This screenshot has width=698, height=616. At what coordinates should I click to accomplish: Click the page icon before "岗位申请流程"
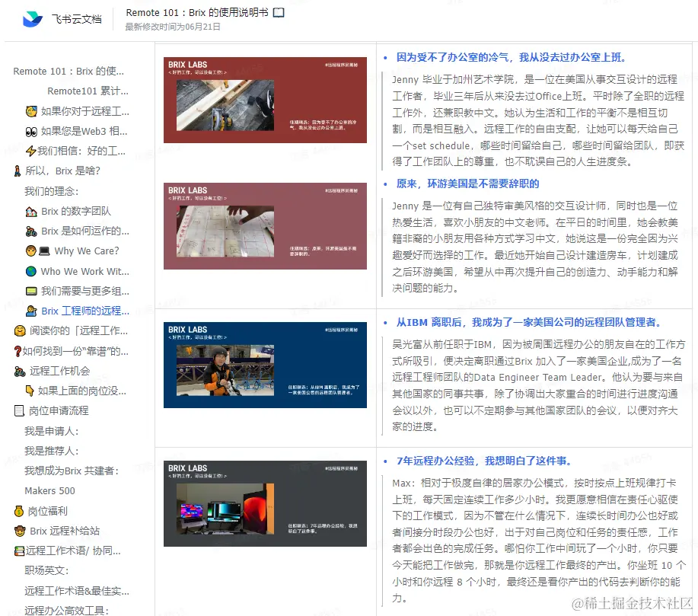(19, 410)
